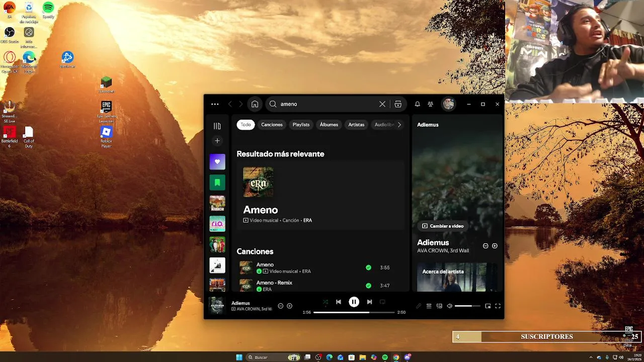Open the R.I.O. item in library sidebar
Viewport: 644px width, 362px height.
pos(217,224)
